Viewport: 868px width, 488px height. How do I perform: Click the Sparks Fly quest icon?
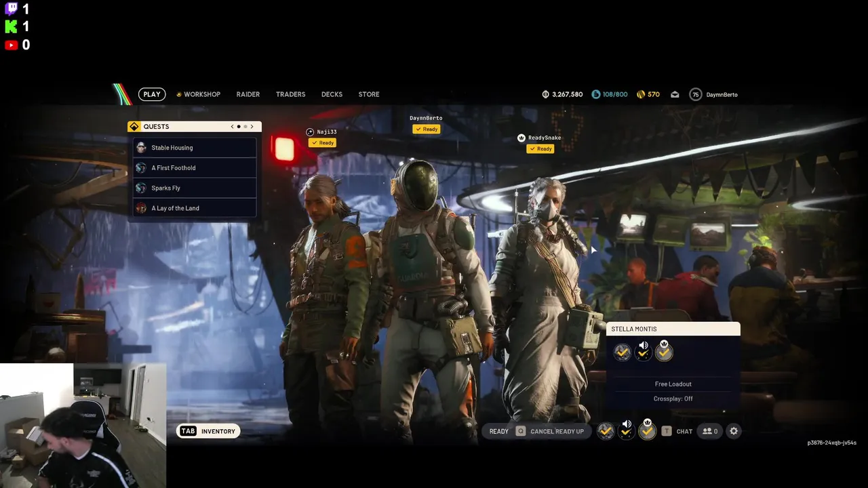[141, 188]
